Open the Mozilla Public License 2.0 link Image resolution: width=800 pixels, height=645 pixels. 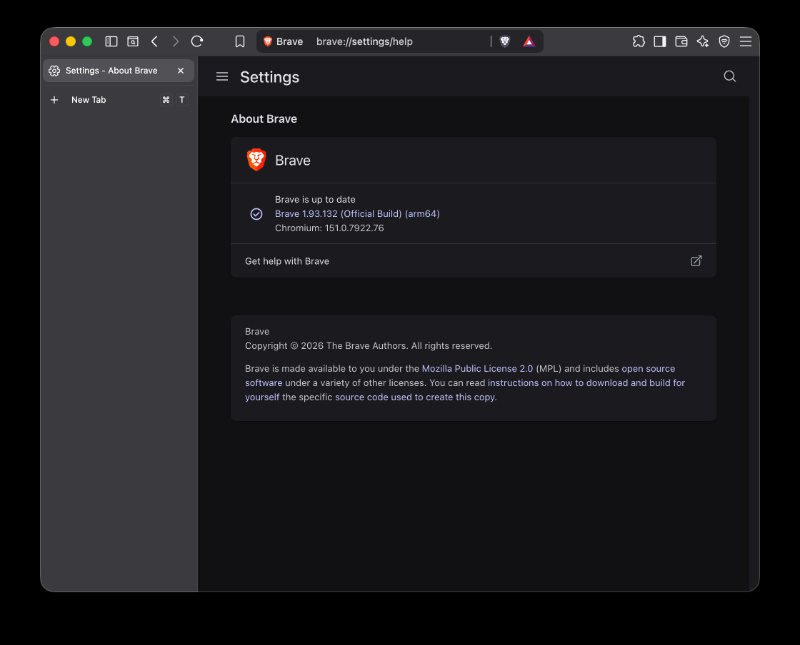coord(477,368)
